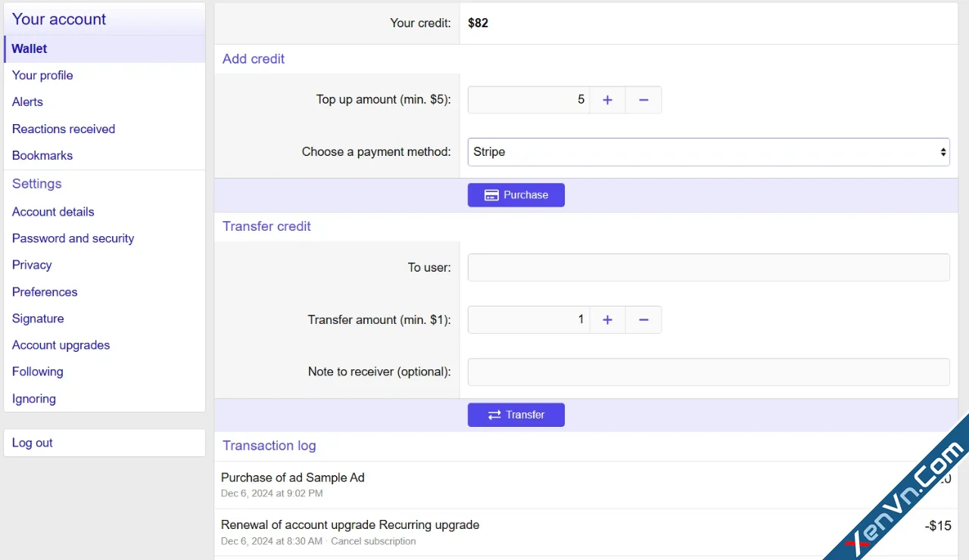Image resolution: width=969 pixels, height=560 pixels.
Task: Select the transfer amount number field
Action: pyautogui.click(x=528, y=320)
